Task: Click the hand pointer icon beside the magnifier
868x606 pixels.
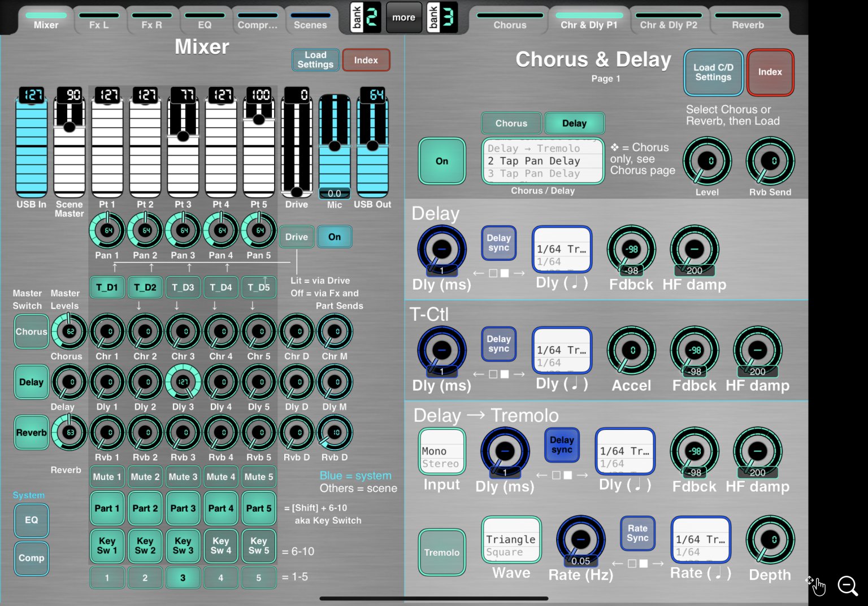Action: click(x=817, y=586)
